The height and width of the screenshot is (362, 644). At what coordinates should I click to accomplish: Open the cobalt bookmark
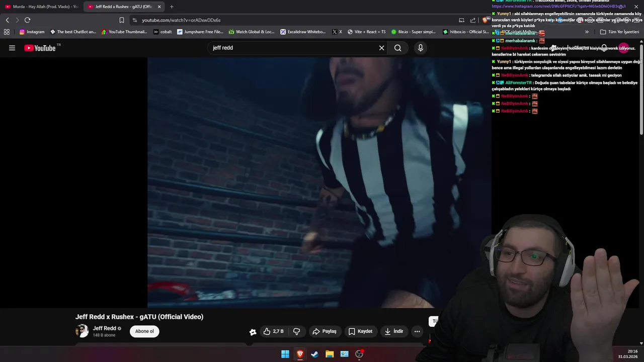pos(163,32)
